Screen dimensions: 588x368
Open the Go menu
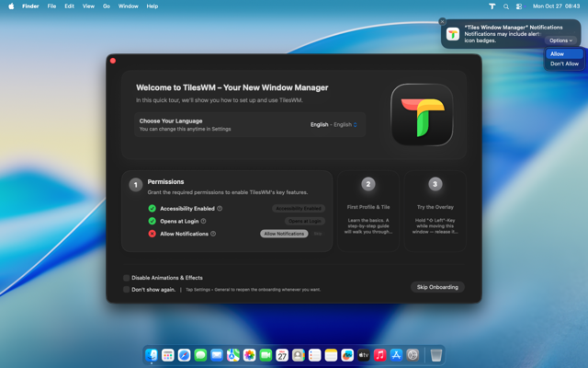pyautogui.click(x=107, y=6)
